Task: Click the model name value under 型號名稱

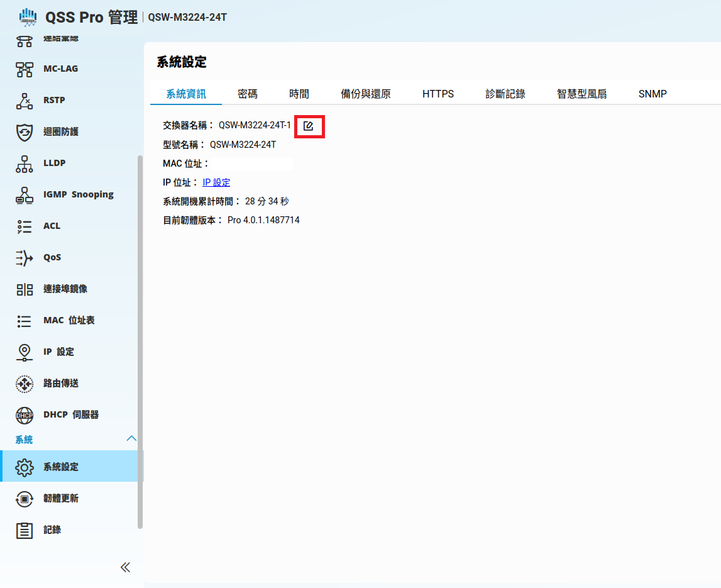Action: pyautogui.click(x=243, y=145)
